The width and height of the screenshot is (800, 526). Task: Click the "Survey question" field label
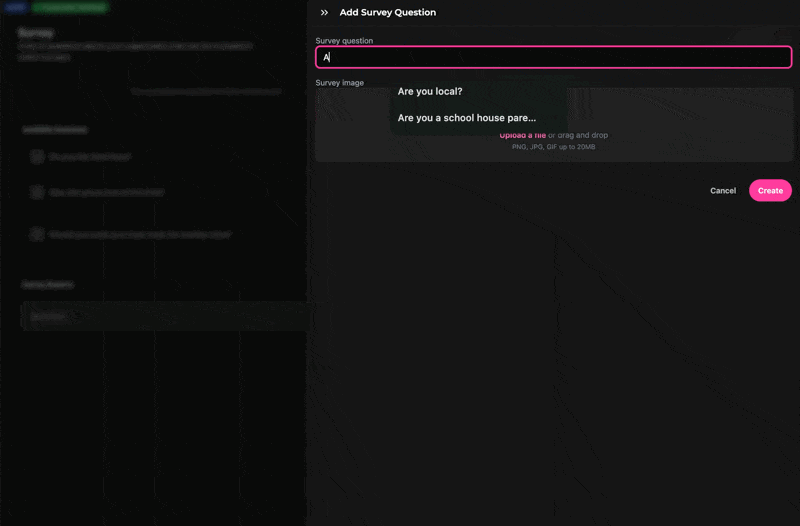[344, 41]
